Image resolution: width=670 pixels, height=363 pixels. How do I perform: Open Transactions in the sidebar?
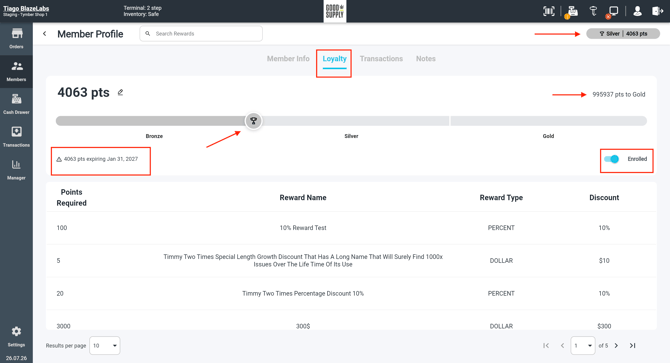16,137
